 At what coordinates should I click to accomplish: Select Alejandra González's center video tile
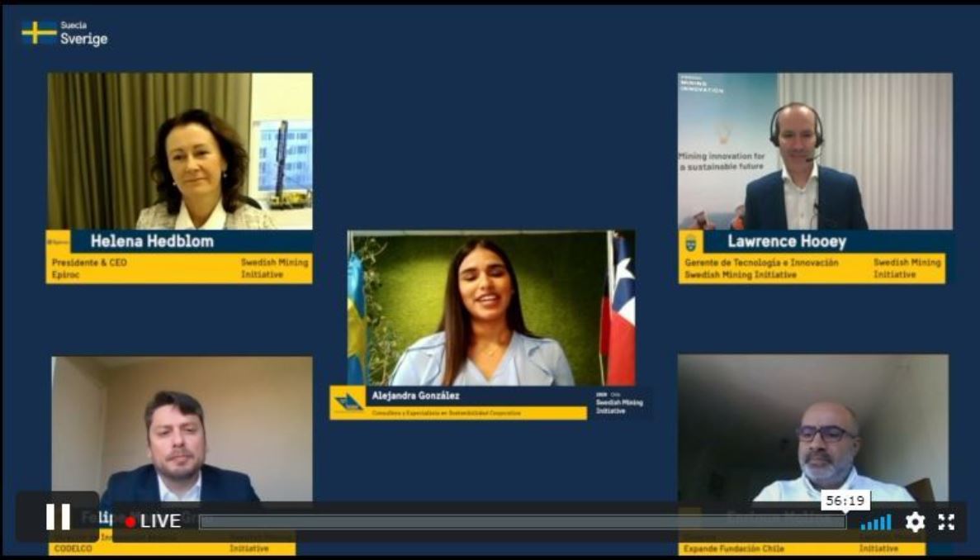pos(491,307)
